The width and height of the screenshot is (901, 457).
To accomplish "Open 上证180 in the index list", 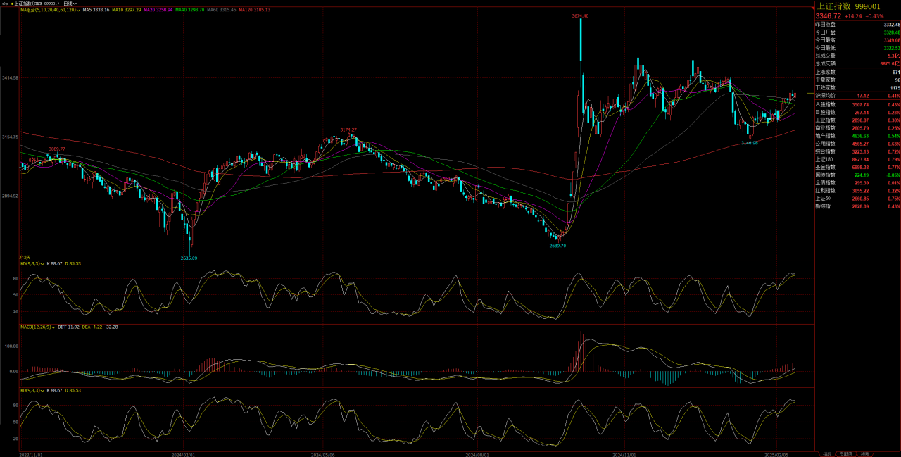I will pos(856,159).
